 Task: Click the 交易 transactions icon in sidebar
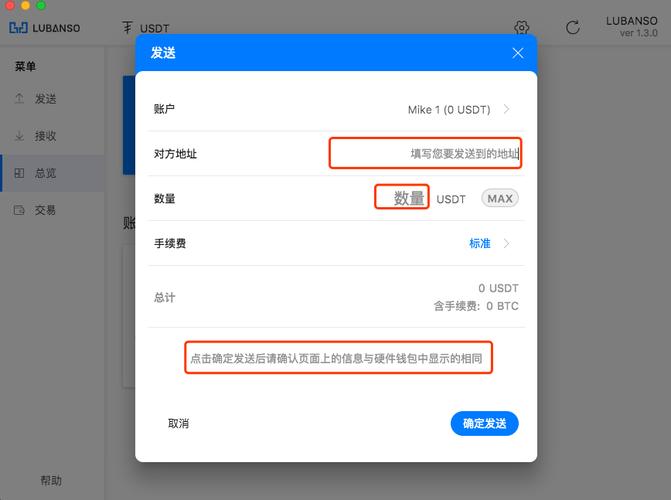pyautogui.click(x=19, y=210)
